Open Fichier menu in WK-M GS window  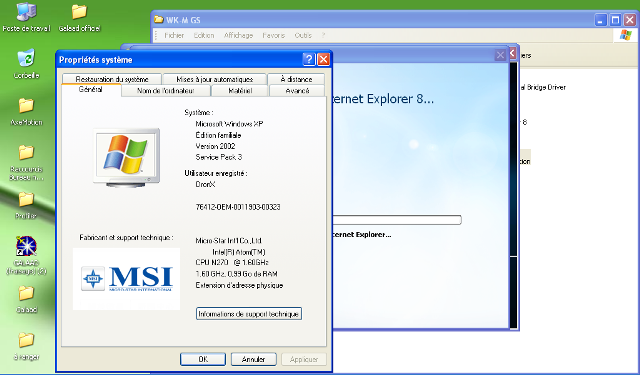click(x=174, y=36)
